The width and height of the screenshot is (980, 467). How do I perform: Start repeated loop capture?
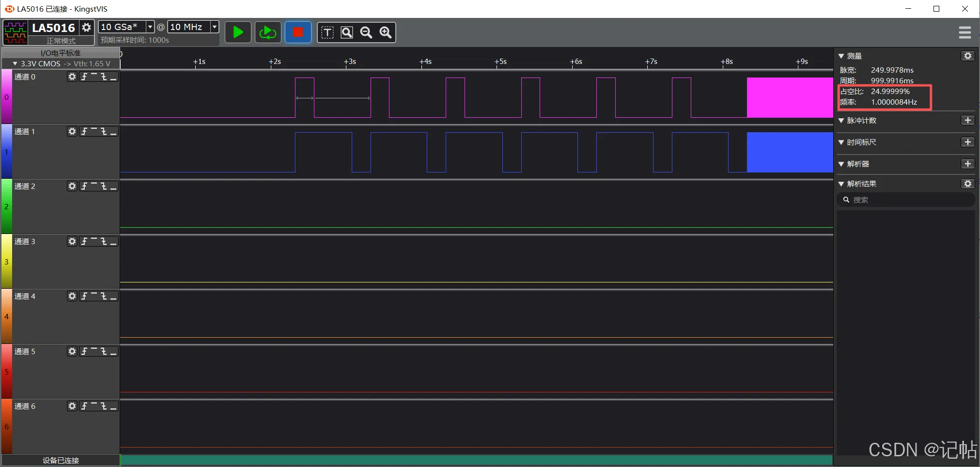click(268, 32)
